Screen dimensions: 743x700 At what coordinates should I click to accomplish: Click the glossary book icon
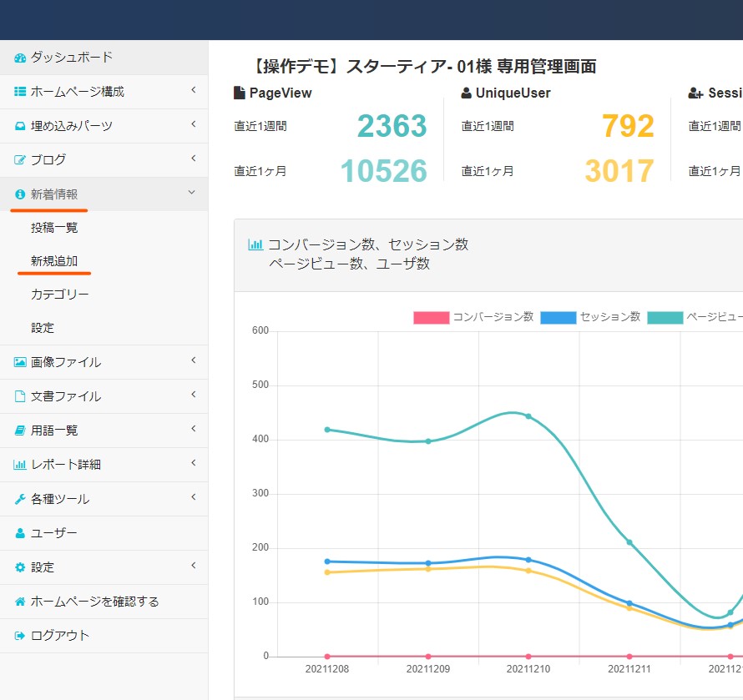pyautogui.click(x=20, y=431)
